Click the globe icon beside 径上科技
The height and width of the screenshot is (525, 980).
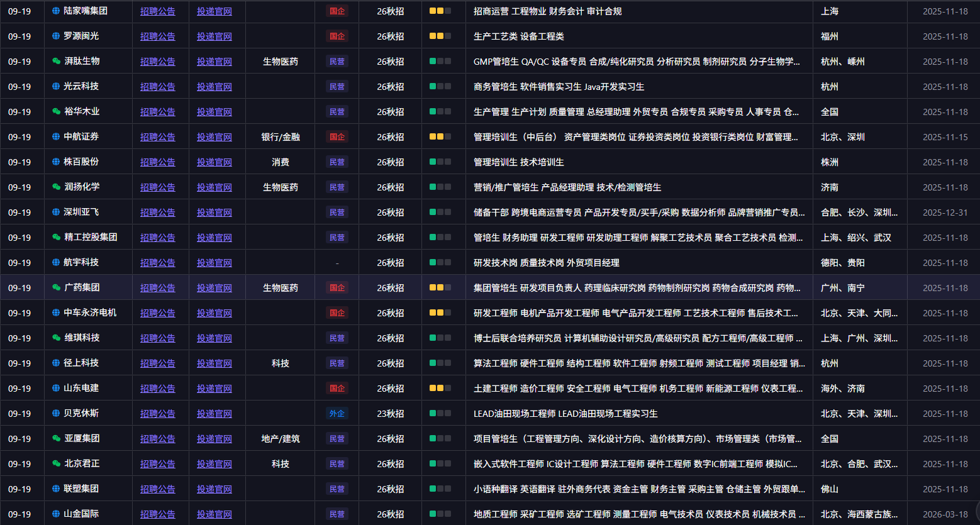click(56, 363)
